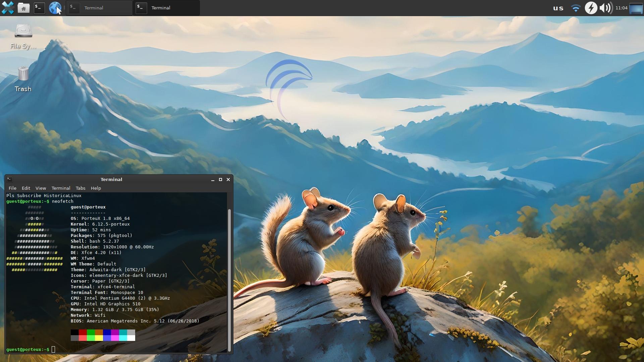
Task: Select the Trash desktop icon
Action: coord(23,79)
